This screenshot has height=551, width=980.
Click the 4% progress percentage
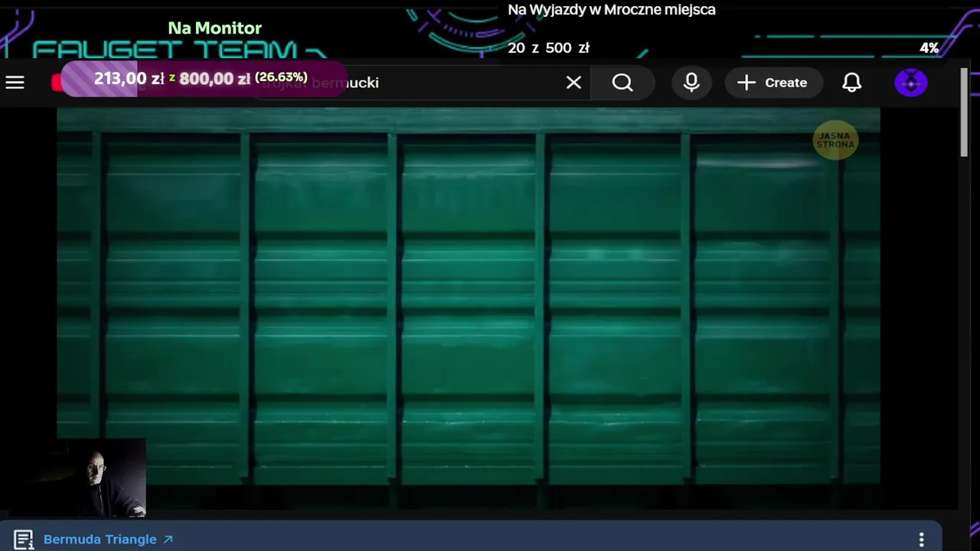click(929, 48)
